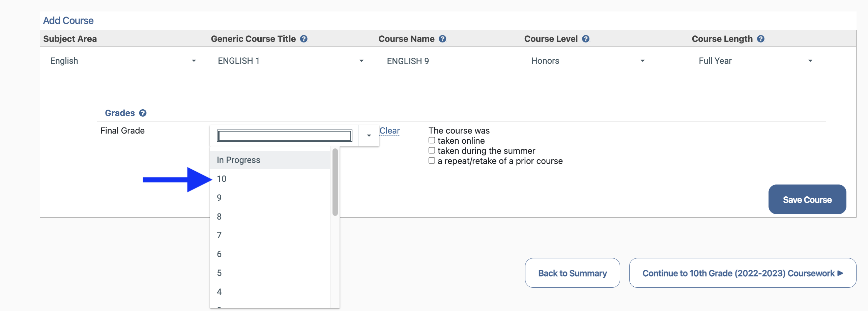Open the Subject Area English dropdown
The width and height of the screenshot is (868, 311).
[123, 61]
